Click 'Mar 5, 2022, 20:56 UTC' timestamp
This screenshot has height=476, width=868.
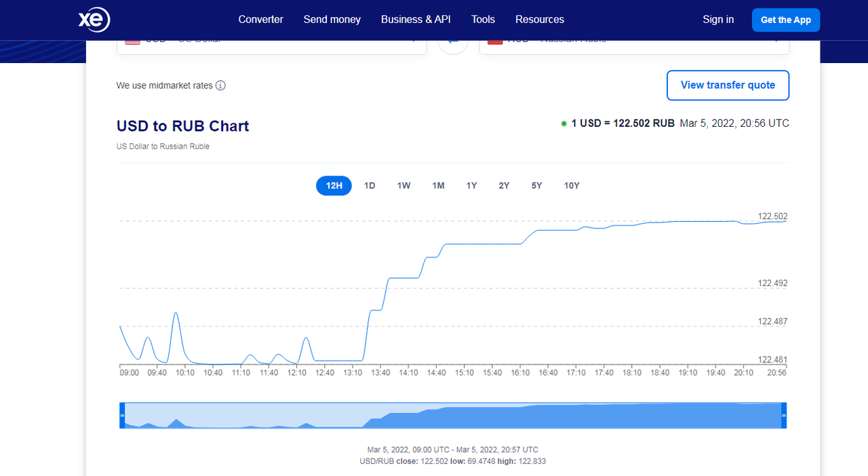734,123
